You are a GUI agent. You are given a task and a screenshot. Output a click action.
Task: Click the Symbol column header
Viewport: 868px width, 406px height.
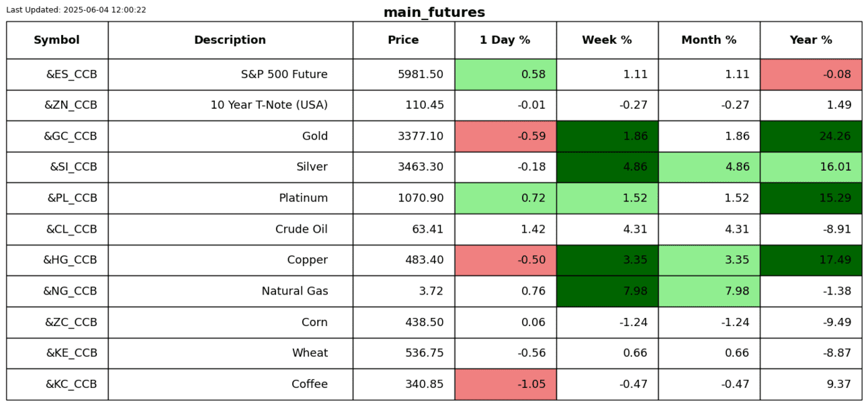(56, 40)
